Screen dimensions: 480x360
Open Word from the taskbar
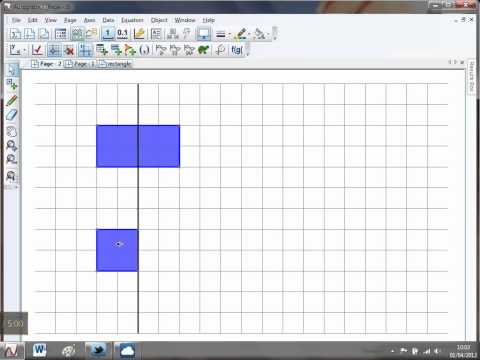pos(40,350)
